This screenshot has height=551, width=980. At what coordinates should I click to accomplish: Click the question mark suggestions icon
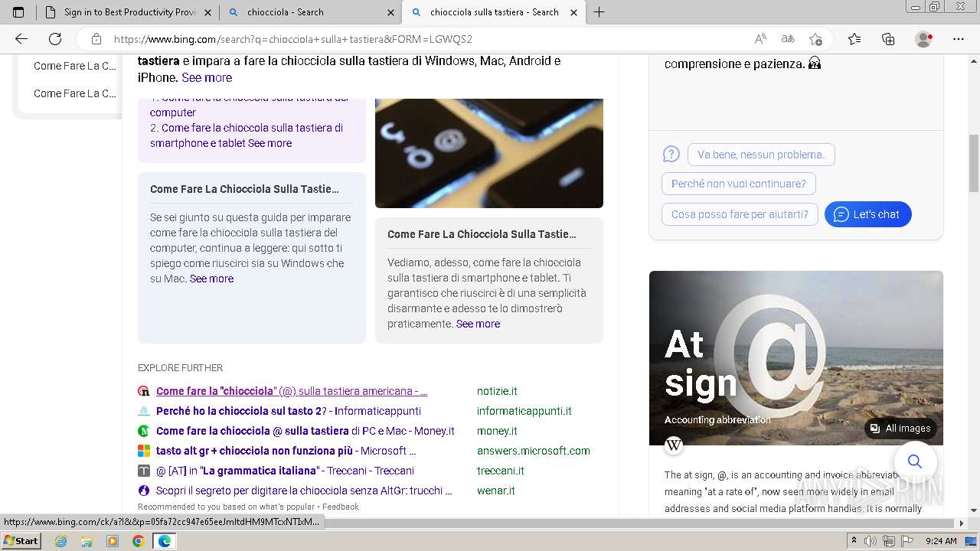tap(671, 155)
